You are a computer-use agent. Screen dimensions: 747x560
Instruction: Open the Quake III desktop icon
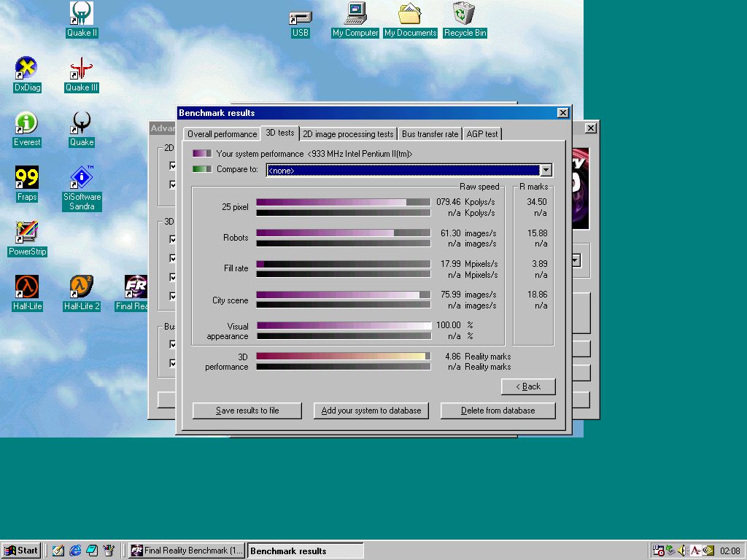pyautogui.click(x=82, y=69)
